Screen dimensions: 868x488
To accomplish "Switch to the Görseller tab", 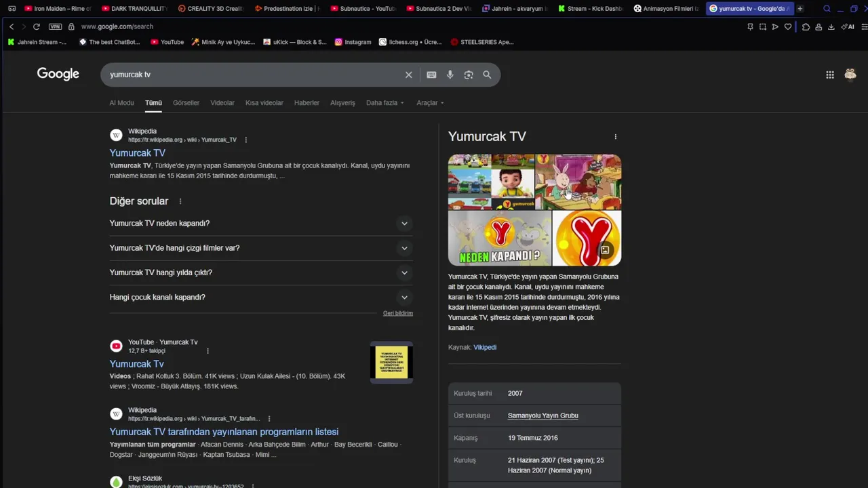I will 186,103.
